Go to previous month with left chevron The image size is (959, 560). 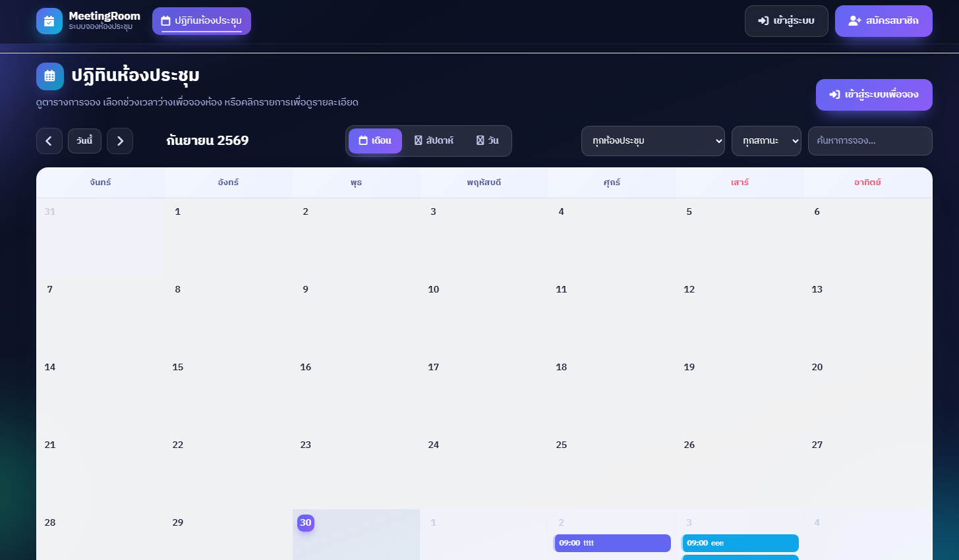click(49, 141)
